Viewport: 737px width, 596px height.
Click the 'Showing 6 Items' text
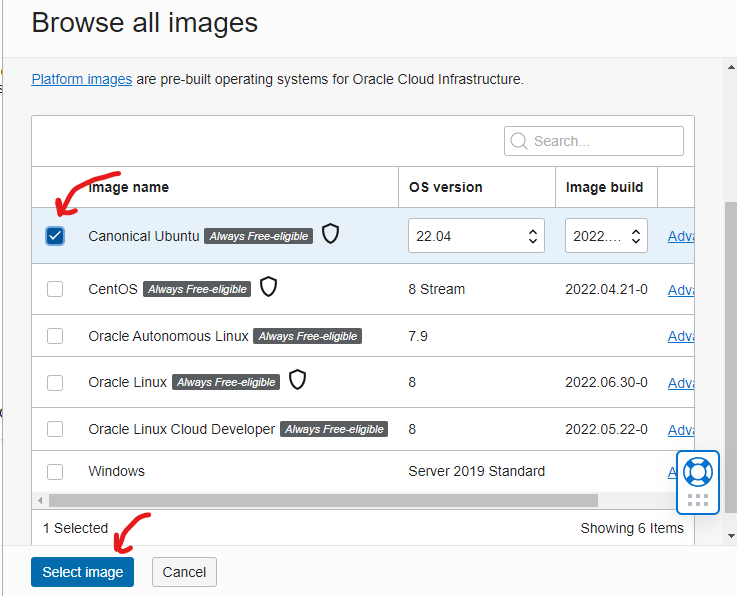tap(632, 528)
